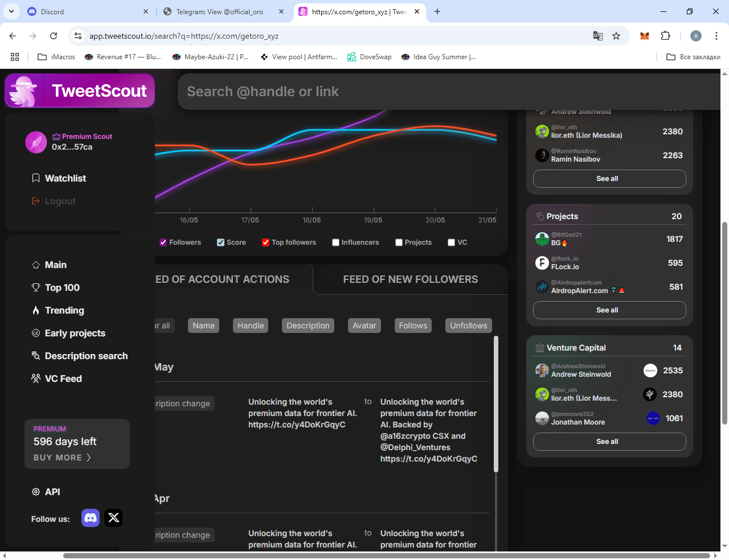
Task: Go to Main page
Action: (50, 265)
